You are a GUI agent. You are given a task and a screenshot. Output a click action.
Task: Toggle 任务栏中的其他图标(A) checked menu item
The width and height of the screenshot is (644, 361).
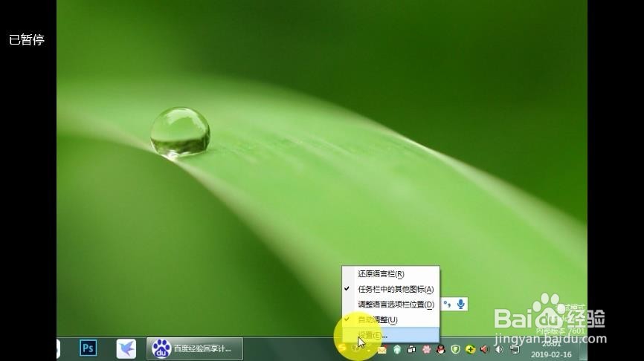(390, 289)
